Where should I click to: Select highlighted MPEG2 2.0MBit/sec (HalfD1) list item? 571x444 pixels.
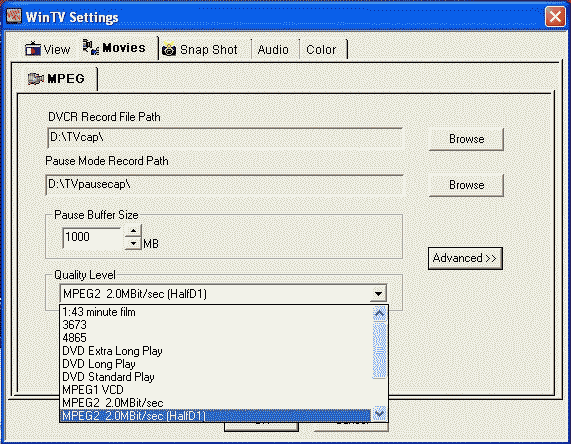tap(216, 416)
